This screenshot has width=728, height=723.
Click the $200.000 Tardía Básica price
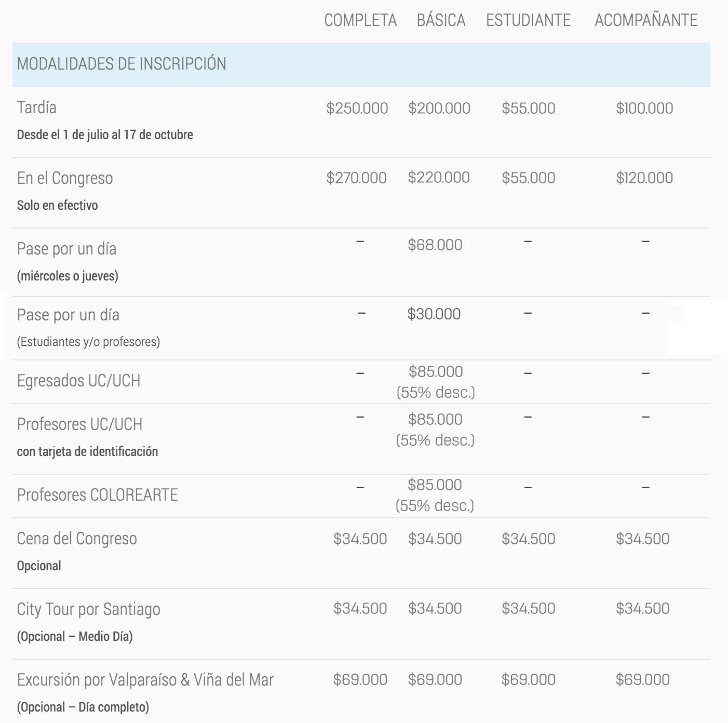tap(439, 108)
